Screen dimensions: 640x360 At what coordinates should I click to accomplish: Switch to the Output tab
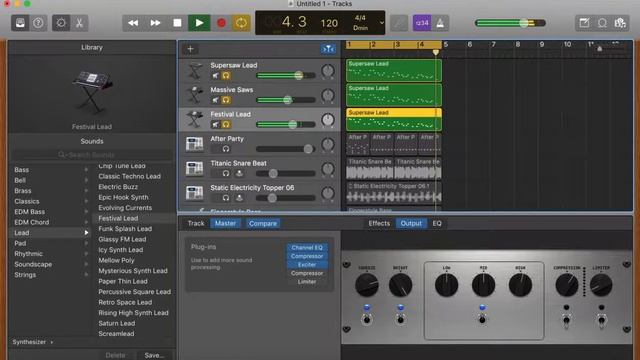tap(411, 223)
